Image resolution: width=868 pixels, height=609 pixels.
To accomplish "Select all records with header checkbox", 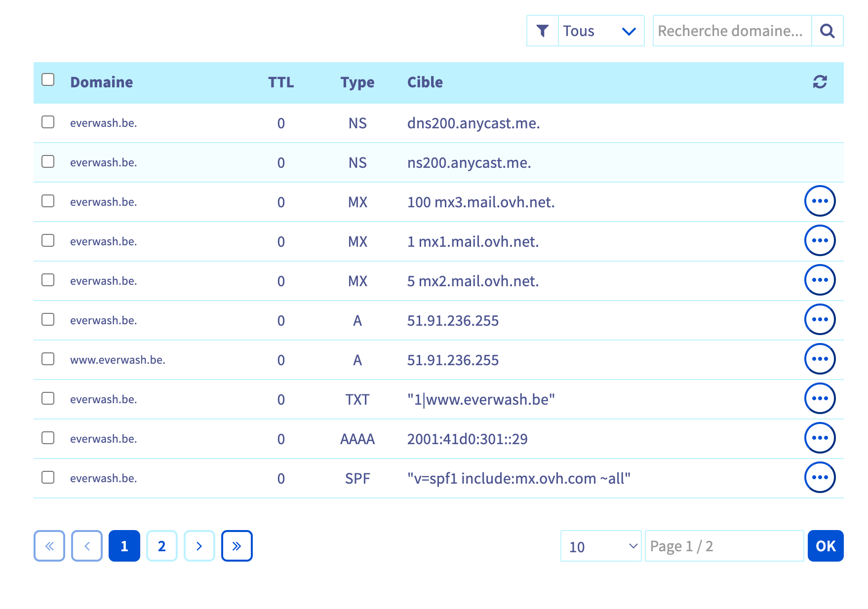I will point(48,80).
